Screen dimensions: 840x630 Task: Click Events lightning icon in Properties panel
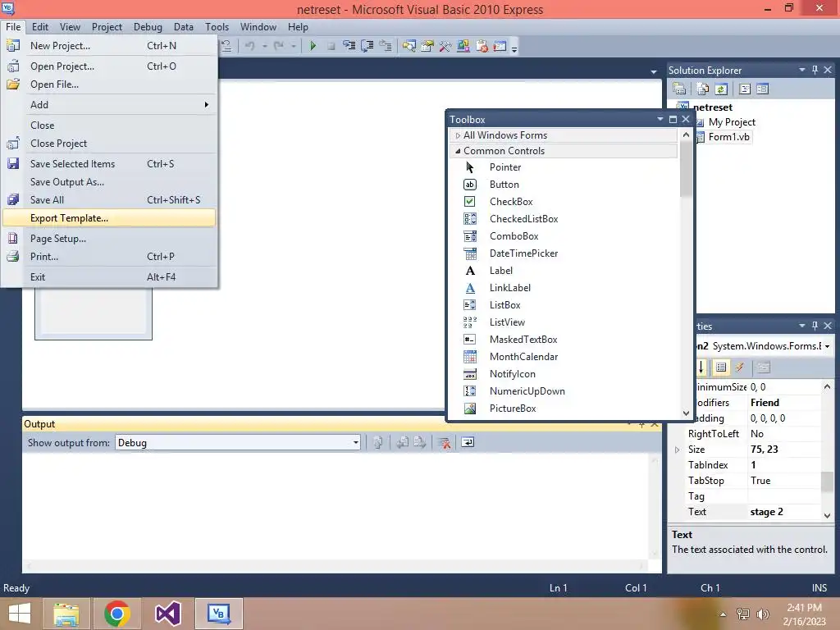(x=740, y=367)
